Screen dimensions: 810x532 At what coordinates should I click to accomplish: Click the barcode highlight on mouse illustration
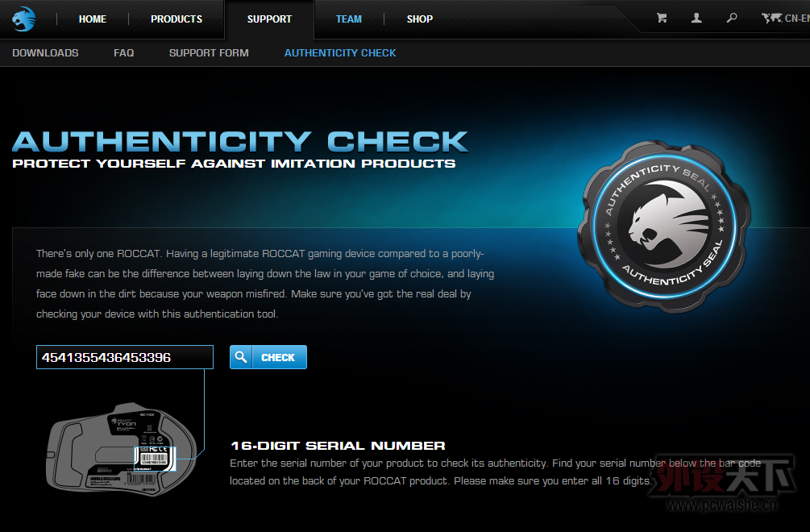[155, 459]
